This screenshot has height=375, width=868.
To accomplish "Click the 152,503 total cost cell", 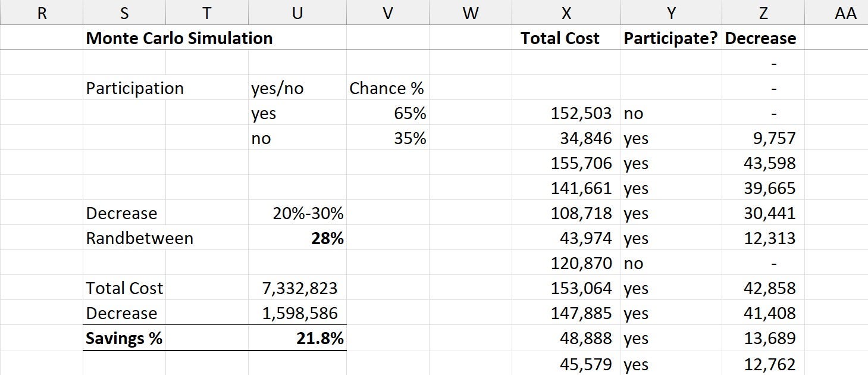I will (566, 113).
